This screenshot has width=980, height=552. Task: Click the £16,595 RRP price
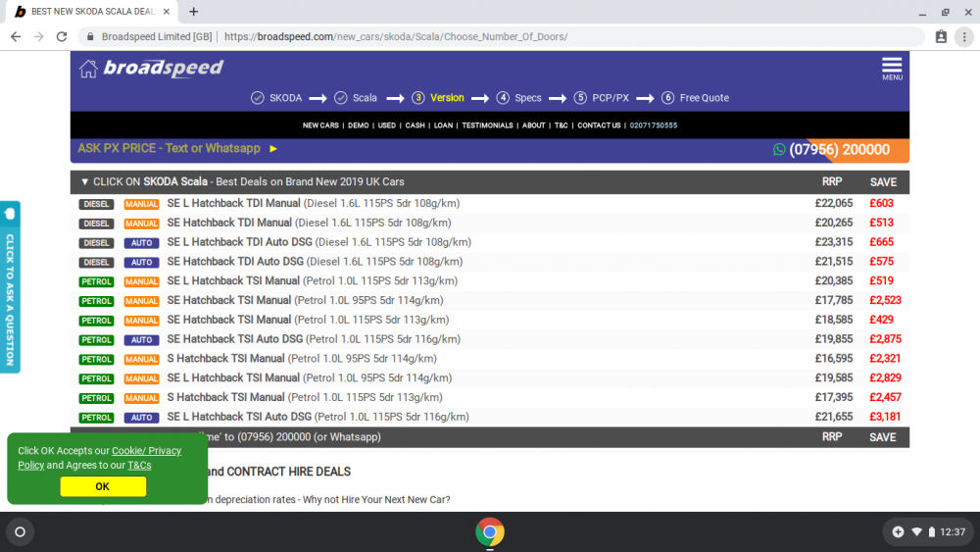(833, 359)
